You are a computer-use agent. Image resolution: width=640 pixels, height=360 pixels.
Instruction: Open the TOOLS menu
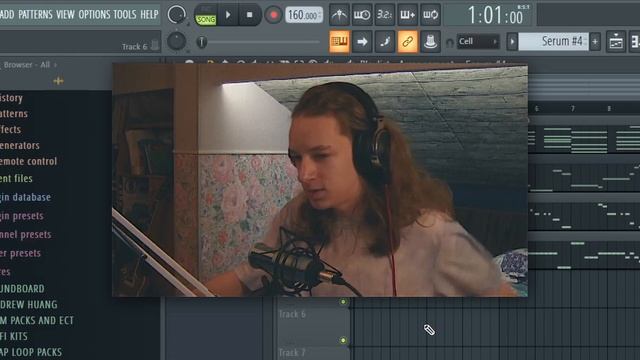[x=124, y=15]
